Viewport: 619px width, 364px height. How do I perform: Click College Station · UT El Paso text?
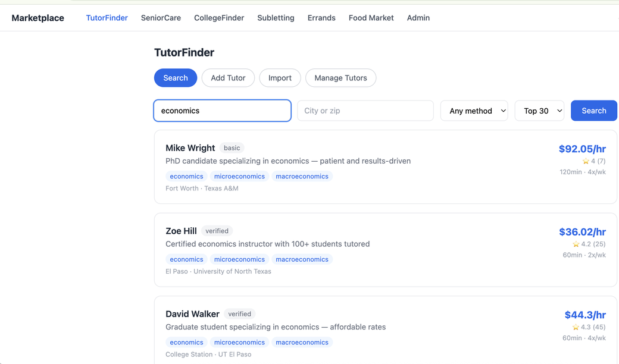[208, 354]
